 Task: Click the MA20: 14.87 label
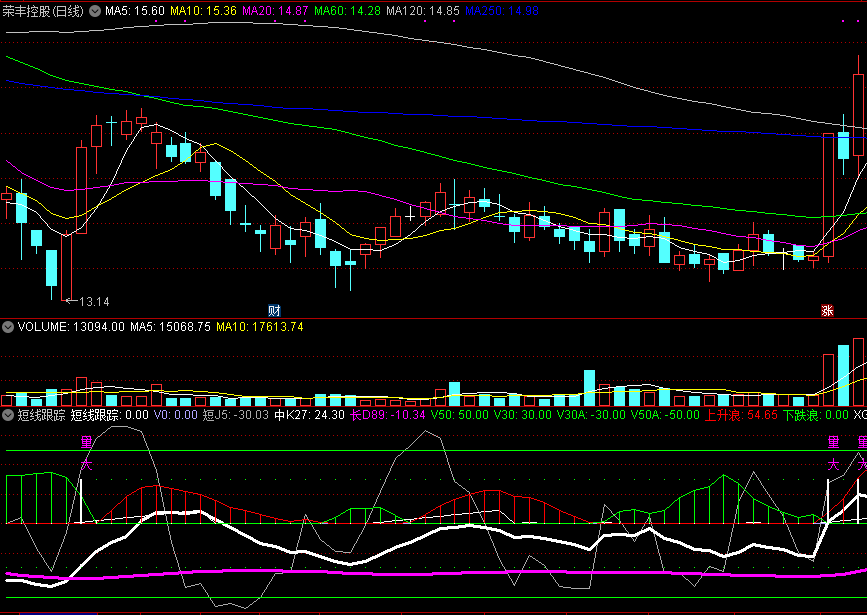coord(275,11)
